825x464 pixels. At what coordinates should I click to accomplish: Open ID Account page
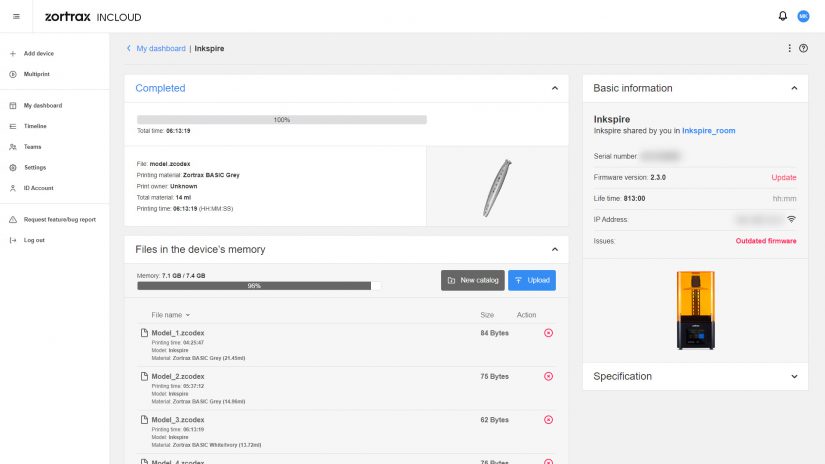coord(38,188)
